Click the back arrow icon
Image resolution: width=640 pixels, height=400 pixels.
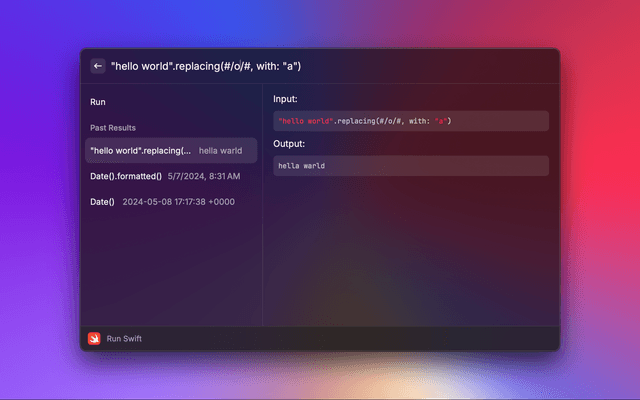tap(97, 66)
